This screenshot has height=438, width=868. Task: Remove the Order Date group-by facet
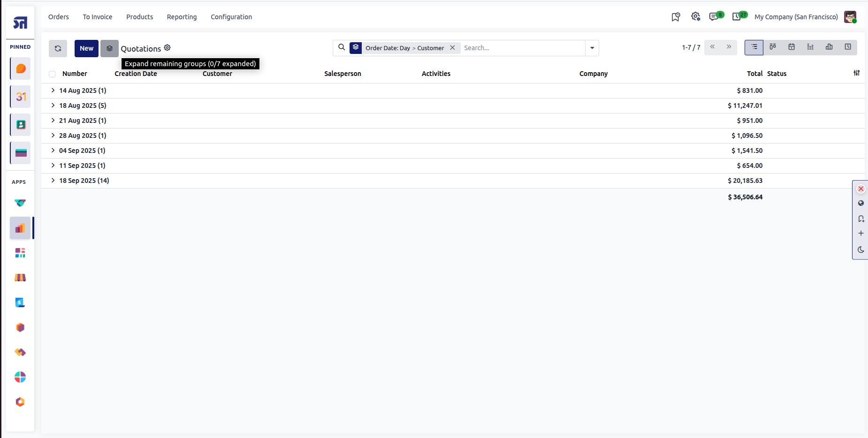click(452, 48)
